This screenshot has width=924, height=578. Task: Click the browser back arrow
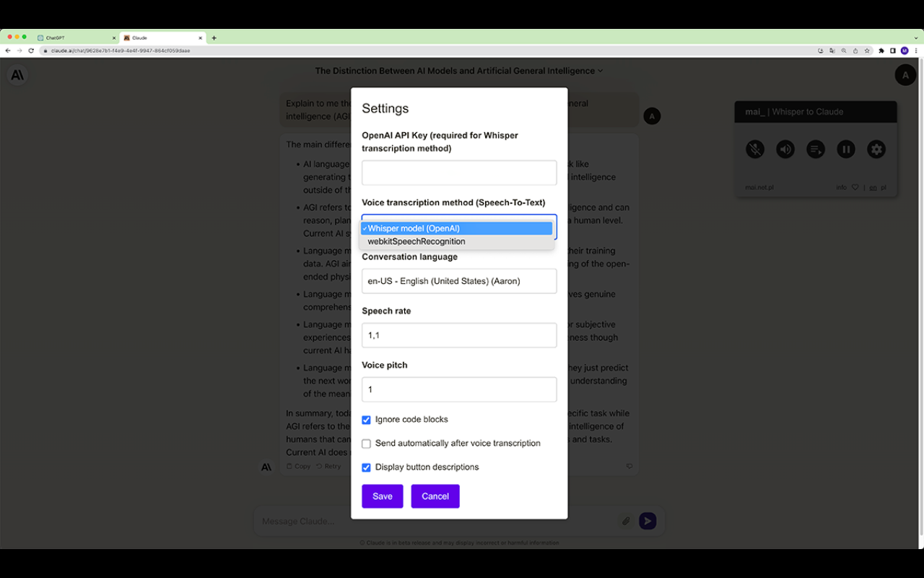pos(8,51)
